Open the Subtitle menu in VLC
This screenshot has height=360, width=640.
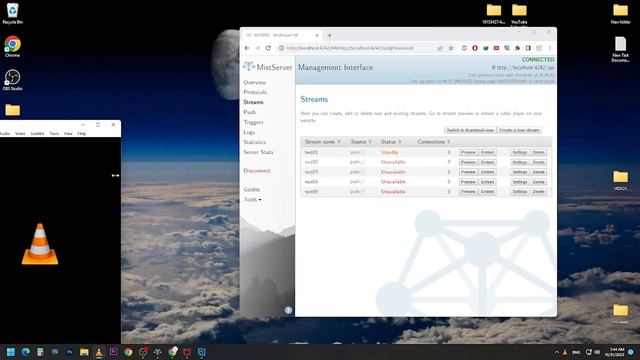click(x=37, y=133)
